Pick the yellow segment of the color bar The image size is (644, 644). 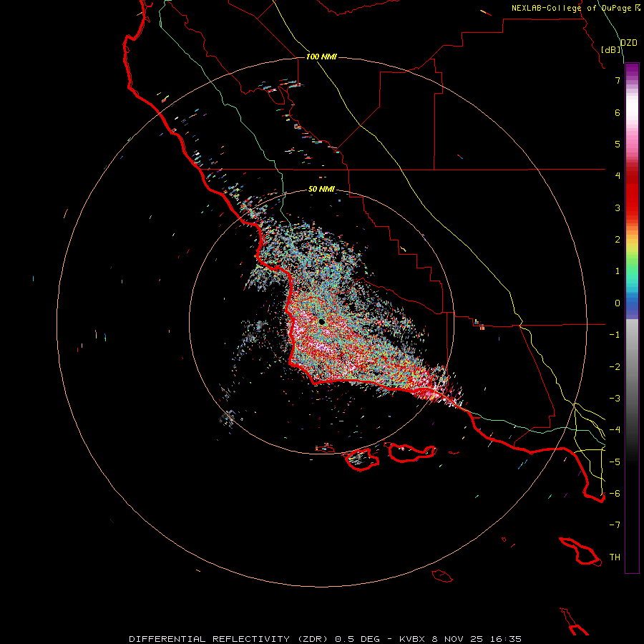pyautogui.click(x=632, y=248)
